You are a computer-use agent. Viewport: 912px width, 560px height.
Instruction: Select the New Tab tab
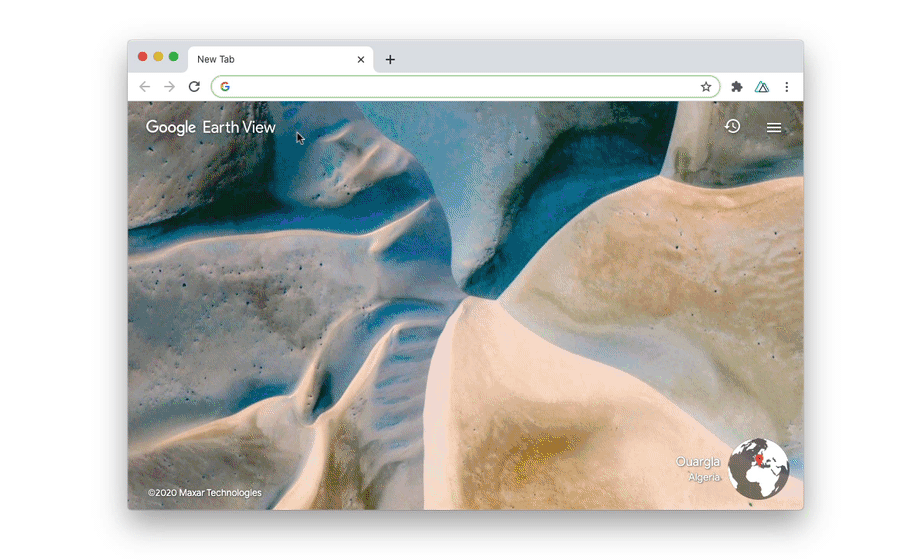(x=280, y=59)
